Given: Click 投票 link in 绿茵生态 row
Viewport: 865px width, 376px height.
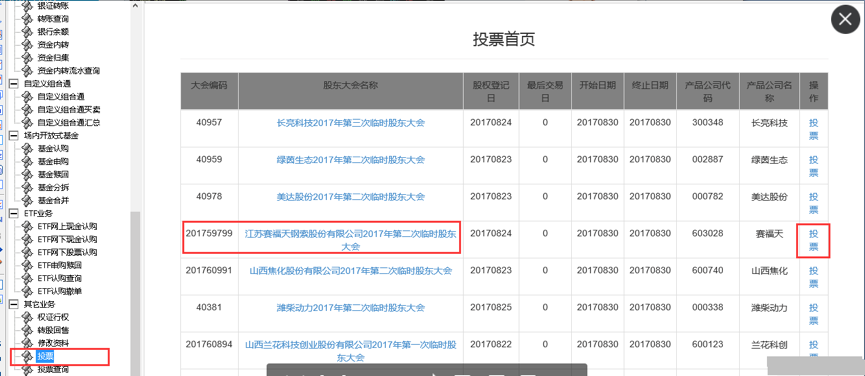Looking at the screenshot, I should [x=814, y=166].
